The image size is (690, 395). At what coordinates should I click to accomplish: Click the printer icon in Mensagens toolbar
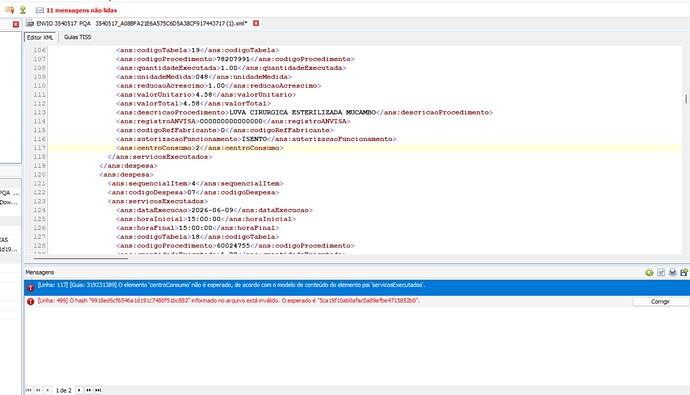coord(672,273)
